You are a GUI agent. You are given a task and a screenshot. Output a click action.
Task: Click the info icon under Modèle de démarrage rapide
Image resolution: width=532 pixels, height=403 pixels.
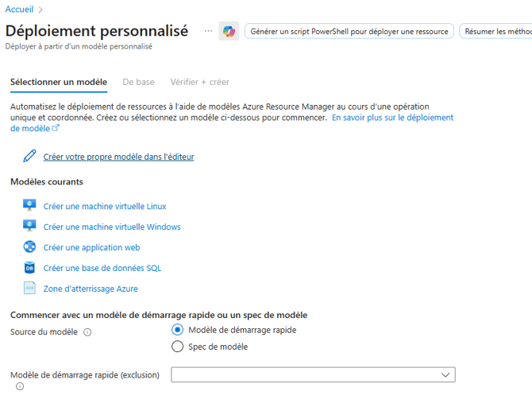[20, 387]
